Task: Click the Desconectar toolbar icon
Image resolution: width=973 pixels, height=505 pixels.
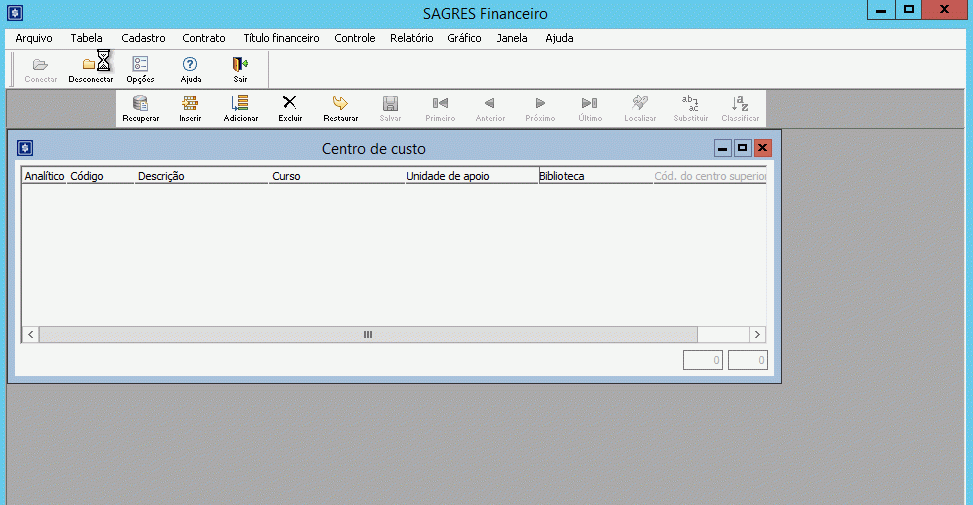Action: point(90,67)
